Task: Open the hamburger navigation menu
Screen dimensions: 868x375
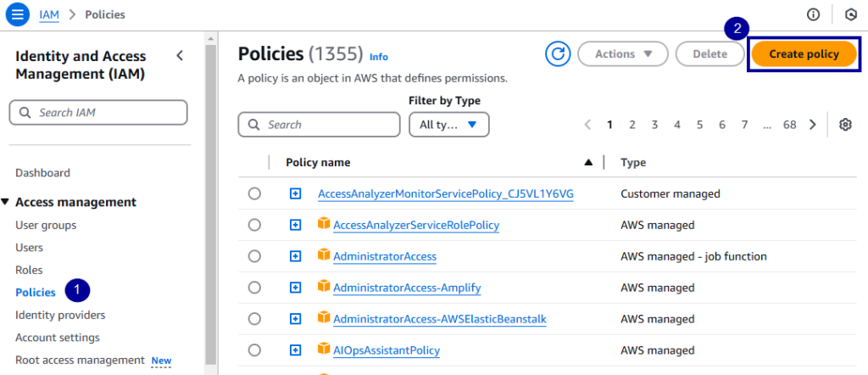Action: point(18,14)
